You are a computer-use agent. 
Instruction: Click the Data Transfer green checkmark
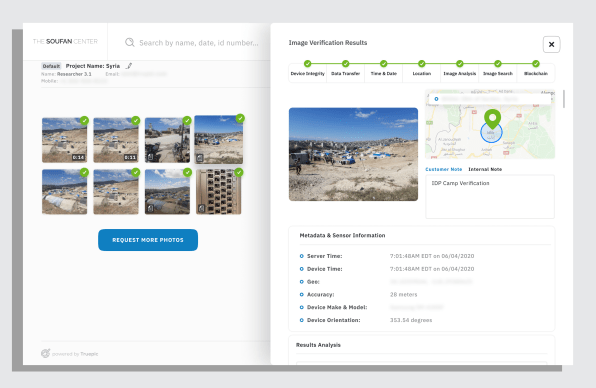tap(346, 63)
